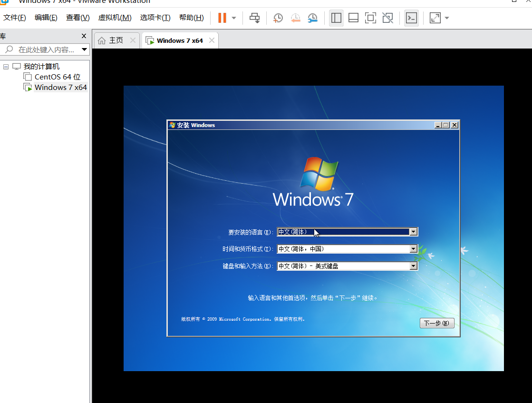Click the orange Pause virtual machine icon
Viewport: 532px width, 403px height.
222,18
